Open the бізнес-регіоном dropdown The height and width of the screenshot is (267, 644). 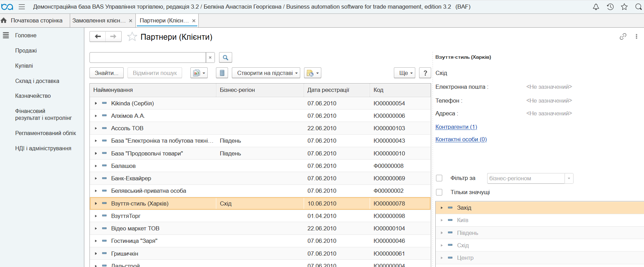569,179
